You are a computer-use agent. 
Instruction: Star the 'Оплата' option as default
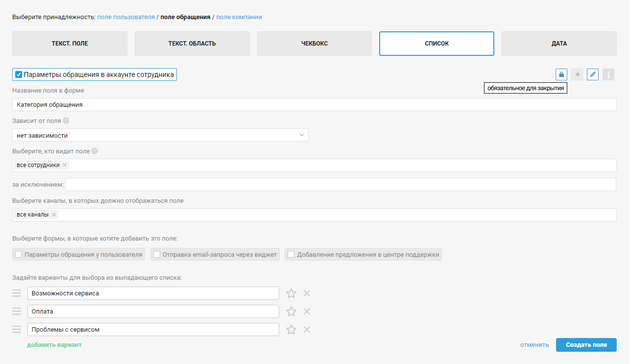(x=291, y=311)
